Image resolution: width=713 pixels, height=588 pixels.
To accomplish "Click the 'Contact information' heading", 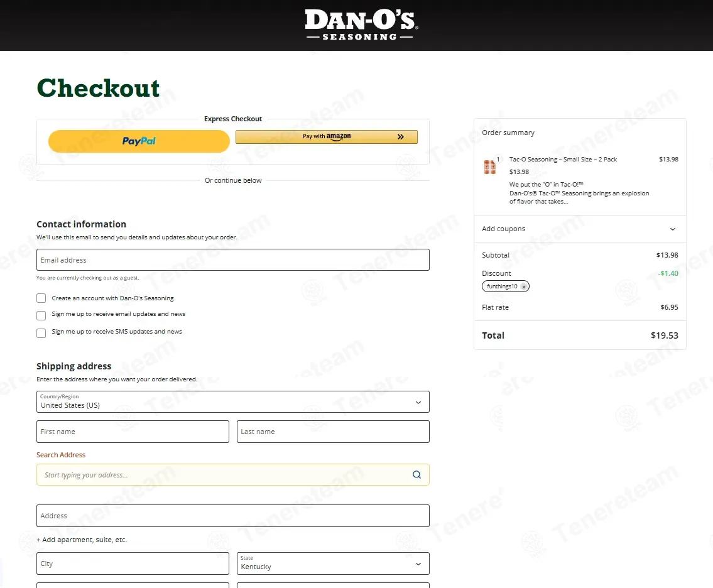I will [x=82, y=224].
